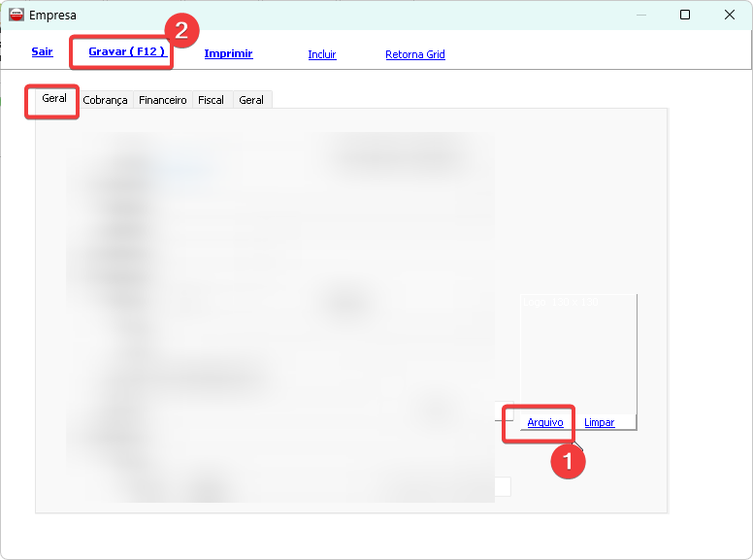
Task: Click Incluir to add a new company
Action: click(x=321, y=54)
